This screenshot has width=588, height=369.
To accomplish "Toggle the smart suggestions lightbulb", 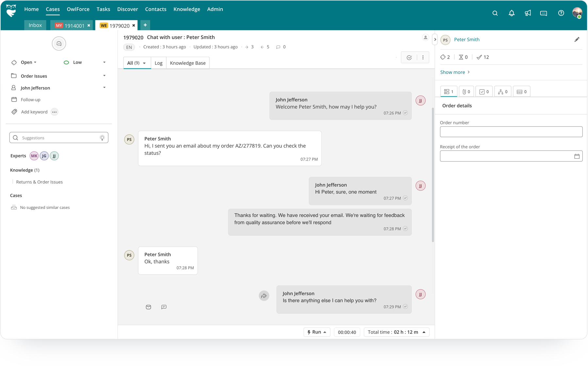I will pyautogui.click(x=102, y=137).
